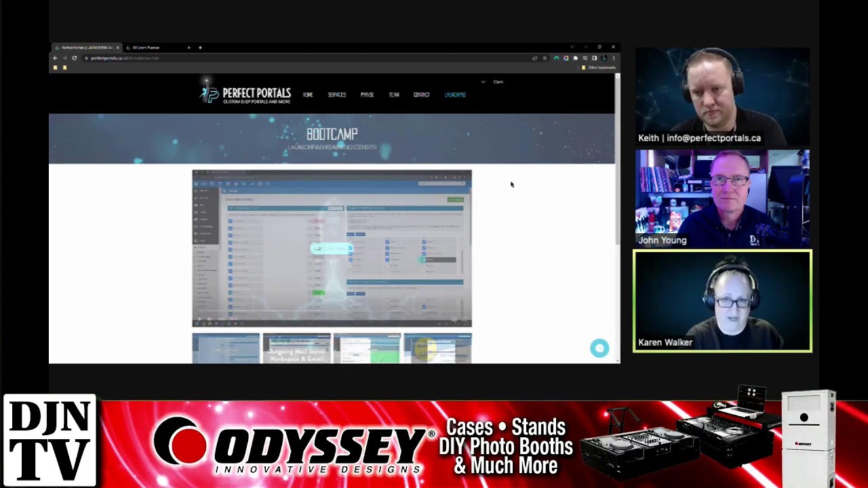Bookmark this page with the star icon

[545, 58]
